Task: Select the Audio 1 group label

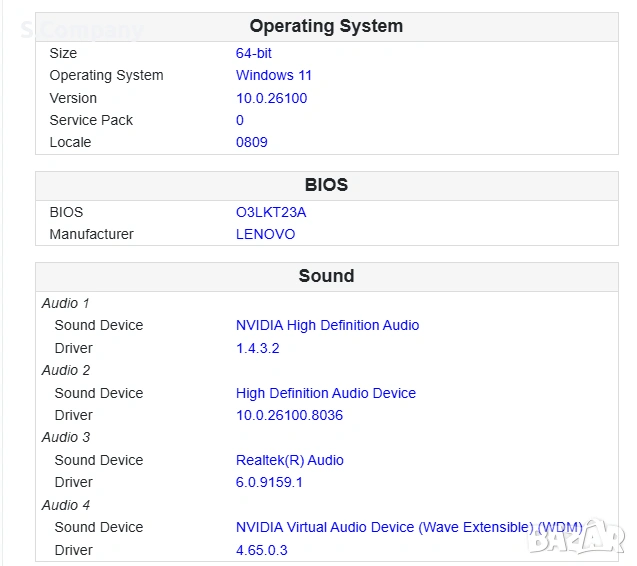Action: click(66, 303)
